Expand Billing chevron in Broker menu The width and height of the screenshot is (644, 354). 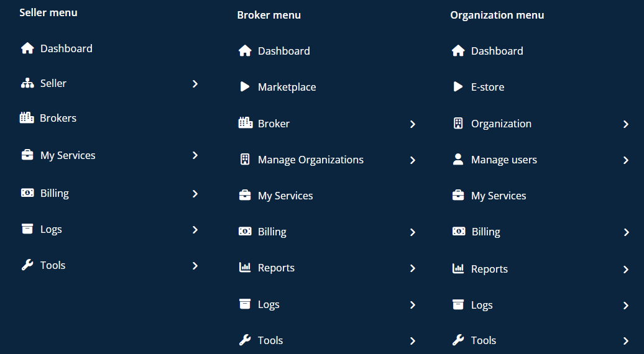(413, 232)
